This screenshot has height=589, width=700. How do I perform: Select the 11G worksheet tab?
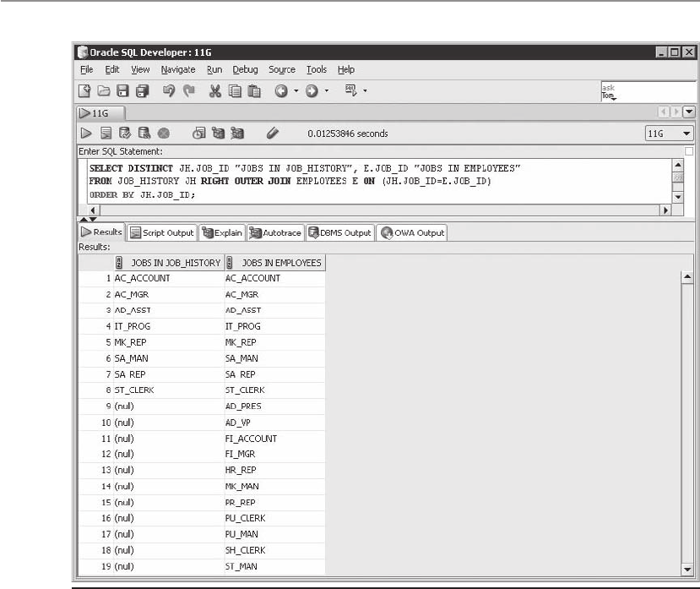(100, 113)
